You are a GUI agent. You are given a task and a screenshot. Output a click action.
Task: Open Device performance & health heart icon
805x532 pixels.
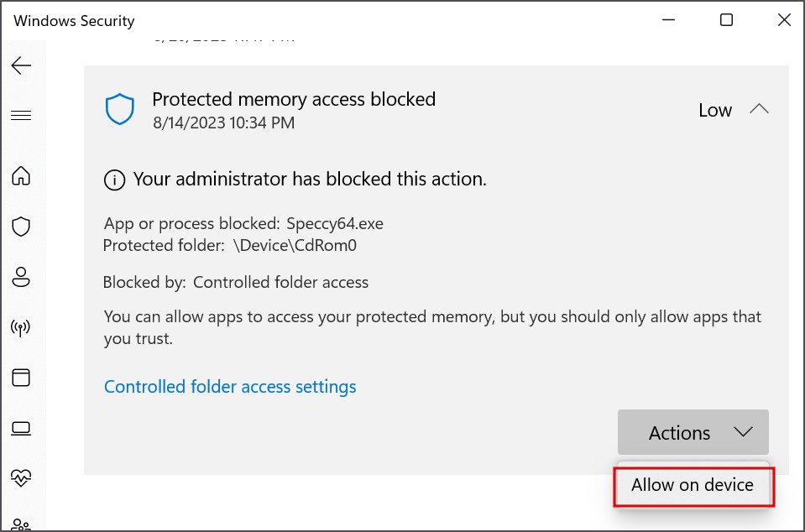pyautogui.click(x=21, y=478)
